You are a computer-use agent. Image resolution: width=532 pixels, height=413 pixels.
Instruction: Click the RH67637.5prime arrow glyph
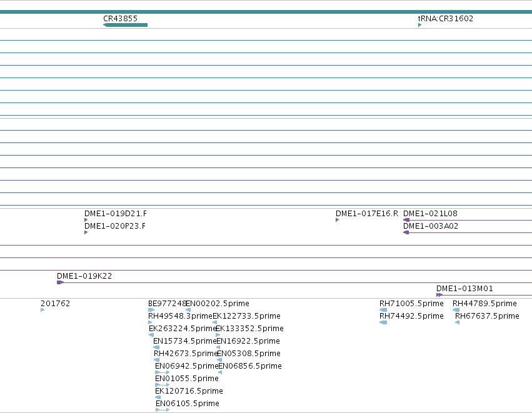pyautogui.click(x=458, y=322)
